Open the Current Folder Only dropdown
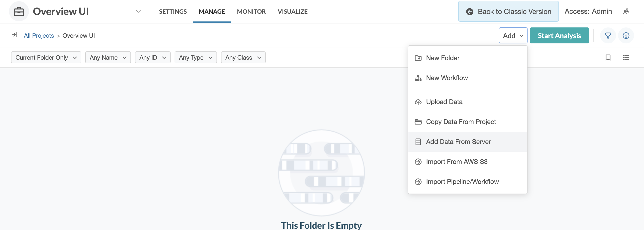This screenshot has width=644, height=230. (x=46, y=57)
